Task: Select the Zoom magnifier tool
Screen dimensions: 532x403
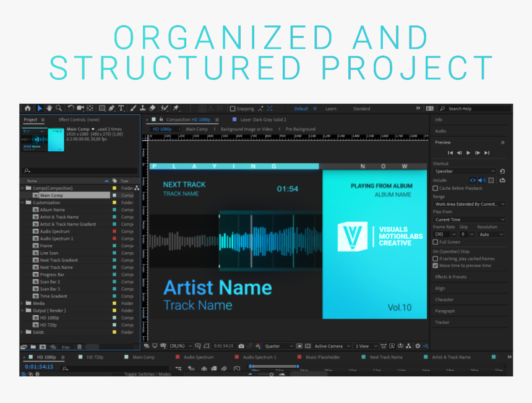Action: point(58,108)
